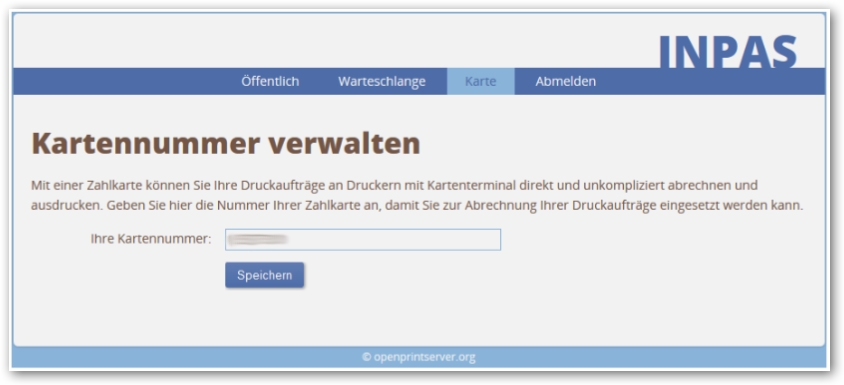Open the Öffentlich navigation tab

(x=270, y=81)
